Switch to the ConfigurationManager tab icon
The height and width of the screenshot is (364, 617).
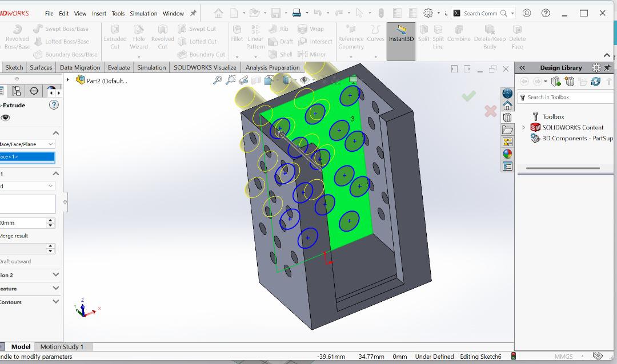pyautogui.click(x=17, y=91)
